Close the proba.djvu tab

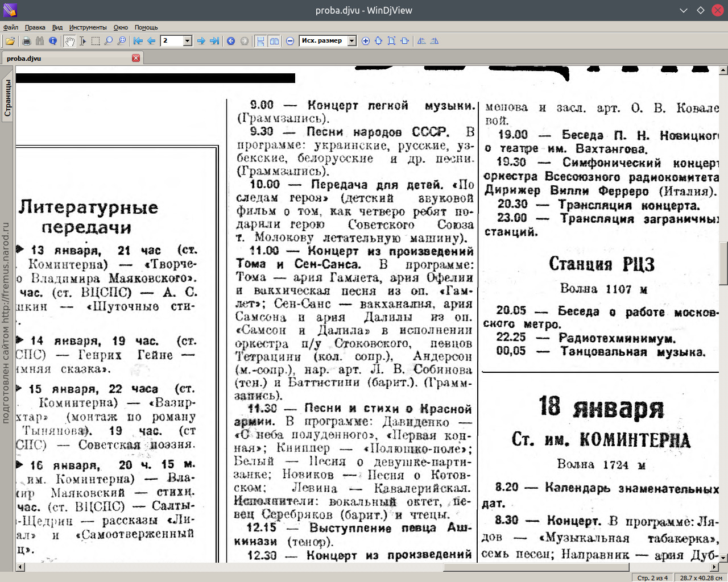(136, 58)
